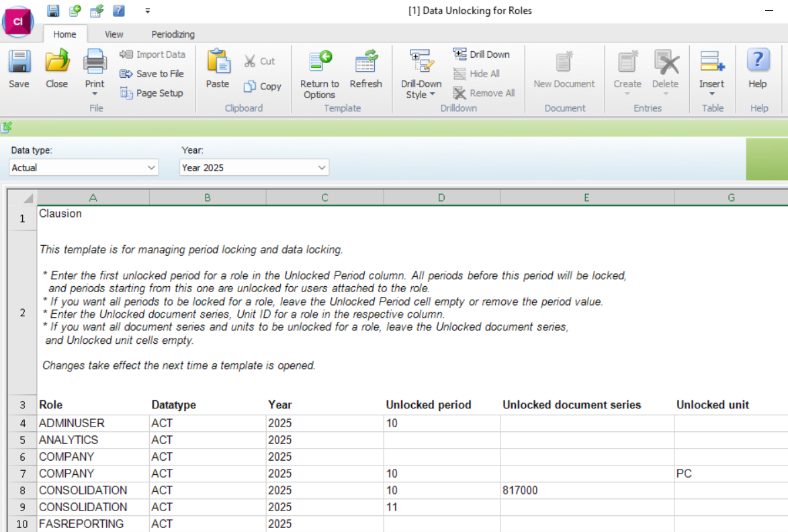Select column A header

[93, 198]
